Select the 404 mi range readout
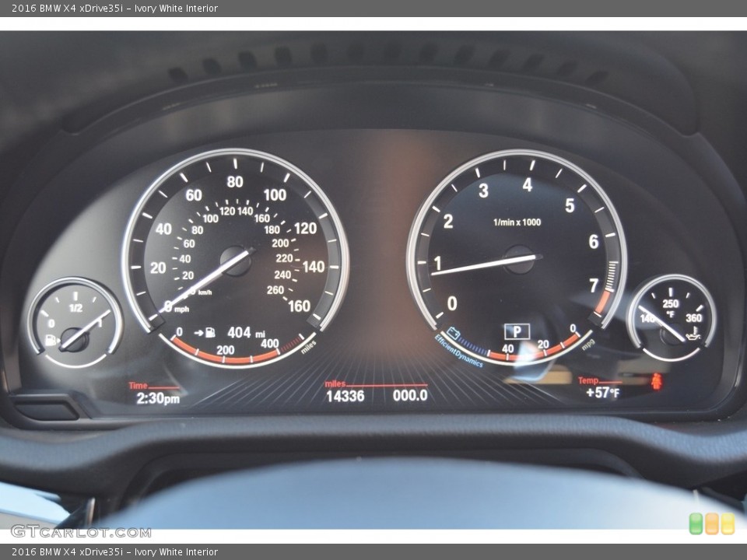The height and width of the screenshot is (560, 747). tap(246, 332)
